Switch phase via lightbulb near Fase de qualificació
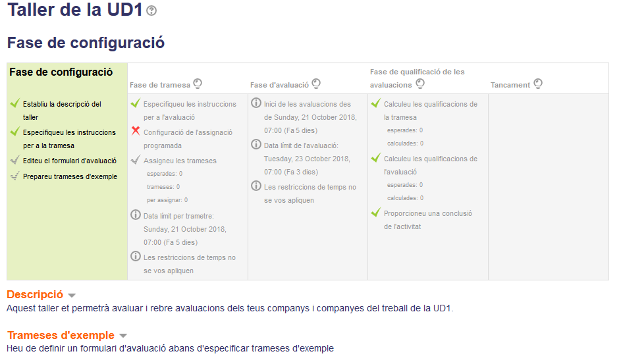Screen dimensions: 621x364 pos(420,84)
